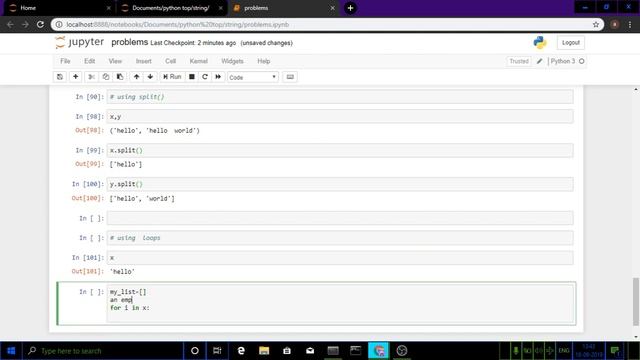Click output ('hello', 'hello world')

coord(155,131)
